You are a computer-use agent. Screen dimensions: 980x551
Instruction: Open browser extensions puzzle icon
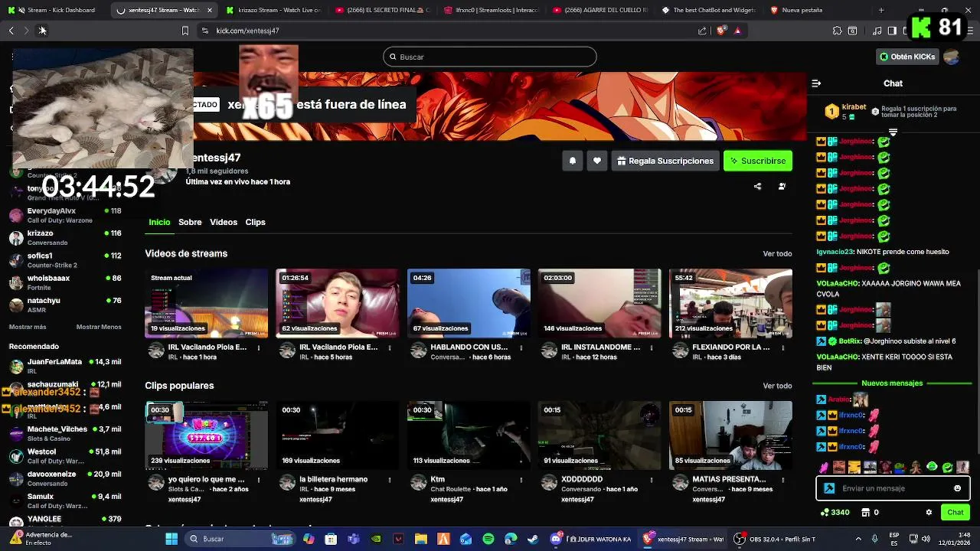click(x=837, y=31)
